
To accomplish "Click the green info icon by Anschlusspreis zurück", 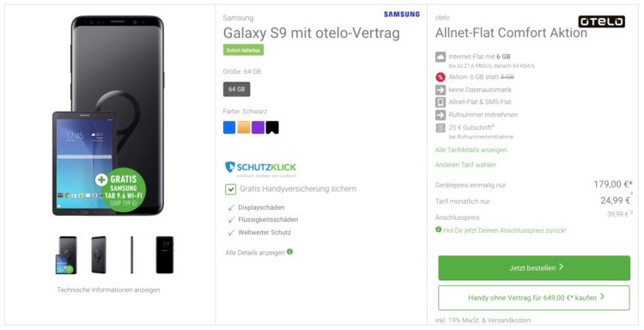I will click(x=438, y=229).
